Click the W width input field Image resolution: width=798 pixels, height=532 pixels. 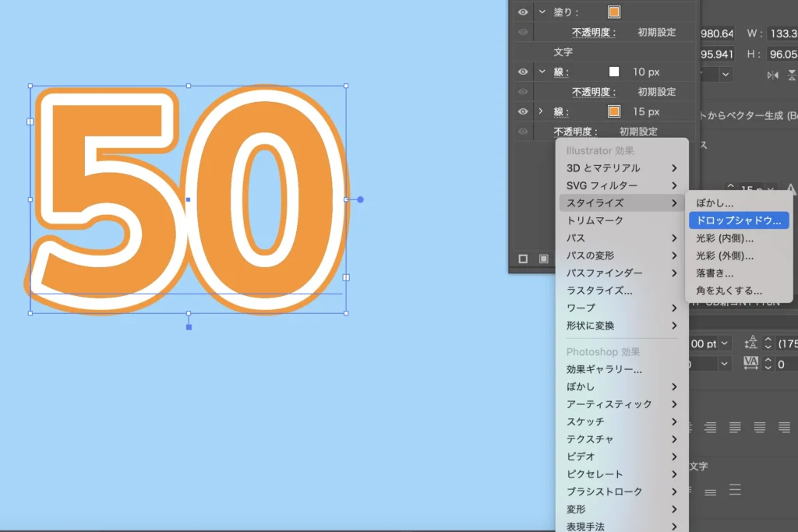pos(782,33)
